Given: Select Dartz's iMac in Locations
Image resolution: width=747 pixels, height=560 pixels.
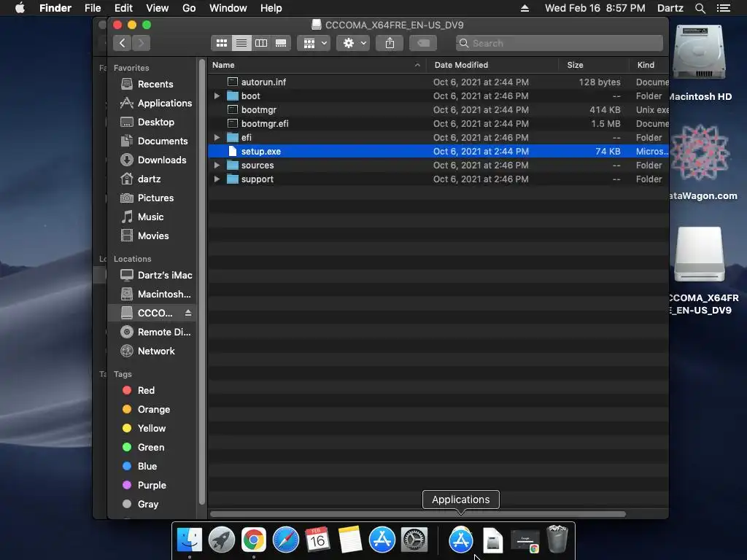Looking at the screenshot, I should coord(156,275).
